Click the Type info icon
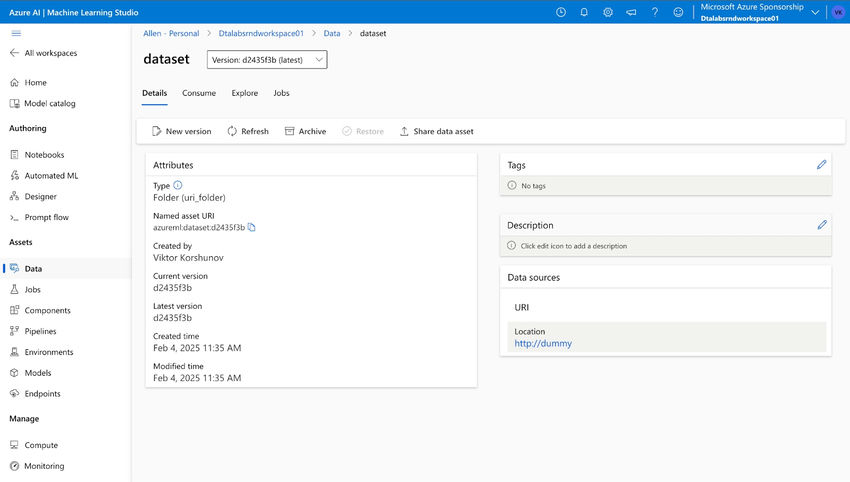The height and width of the screenshot is (482, 850). (178, 185)
